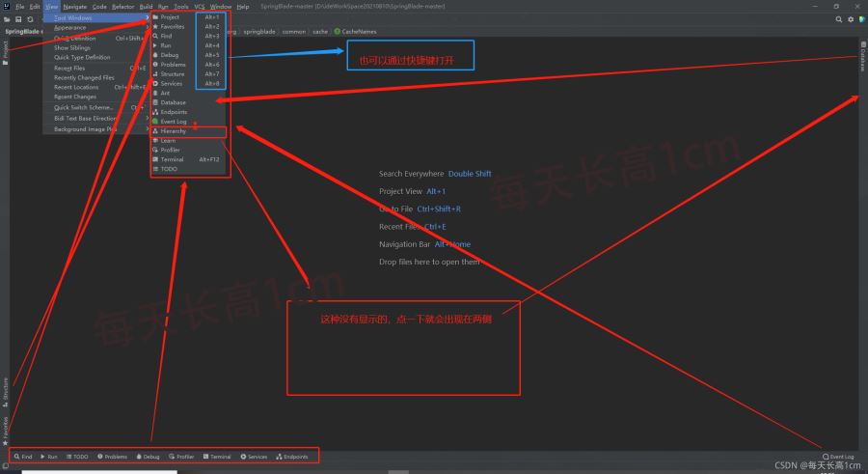Viewport: 868px width, 474px height.
Task: Toggle the Terminal tool window at bottom
Action: pos(217,457)
